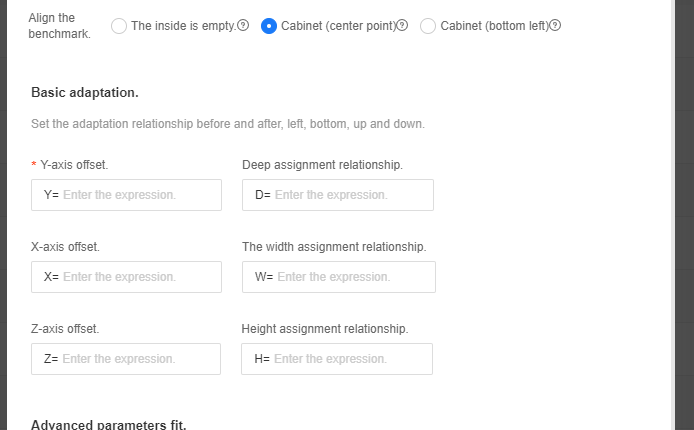694x430 pixels.
Task: Focus the Y= expression input field
Action: pos(140,195)
